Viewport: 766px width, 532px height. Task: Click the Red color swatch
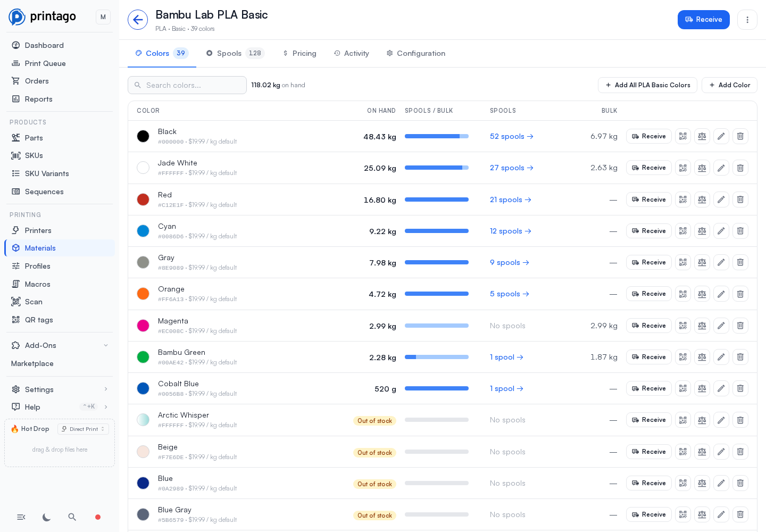143,199
